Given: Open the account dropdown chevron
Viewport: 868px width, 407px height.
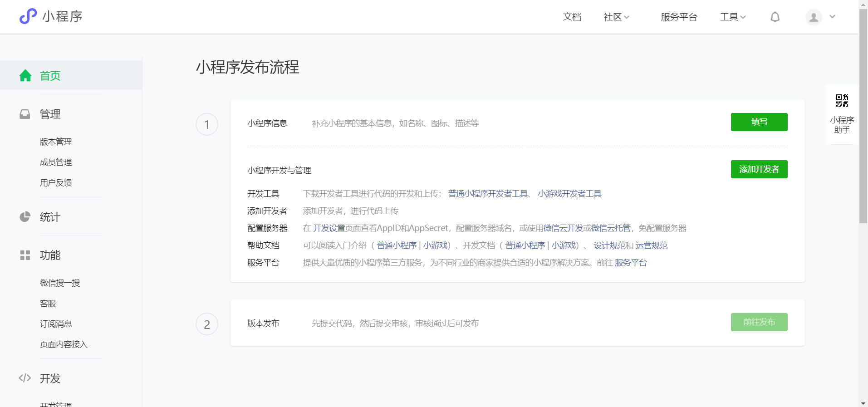Looking at the screenshot, I should (x=832, y=17).
